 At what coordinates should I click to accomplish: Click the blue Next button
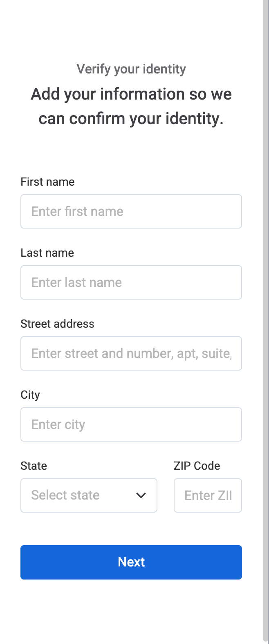(x=131, y=562)
